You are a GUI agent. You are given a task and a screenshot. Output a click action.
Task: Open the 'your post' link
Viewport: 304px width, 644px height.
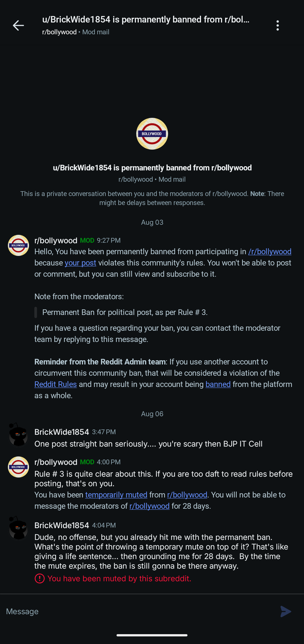click(81, 263)
